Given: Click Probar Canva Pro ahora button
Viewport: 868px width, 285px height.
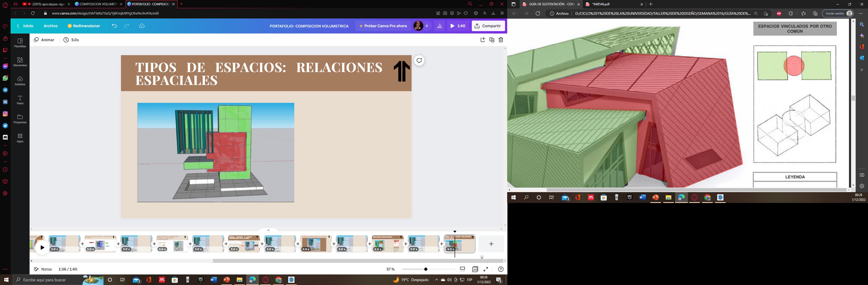Looking at the screenshot, I should point(383,26).
